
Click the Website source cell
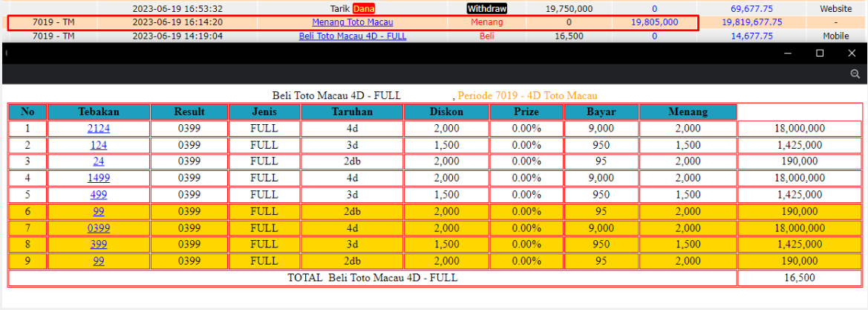point(836,9)
